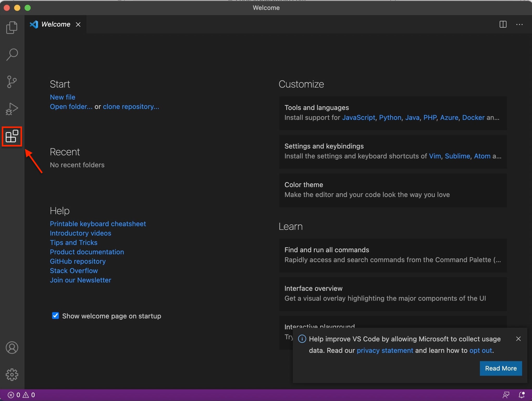
Task: Open the Source Control view
Action: click(12, 82)
